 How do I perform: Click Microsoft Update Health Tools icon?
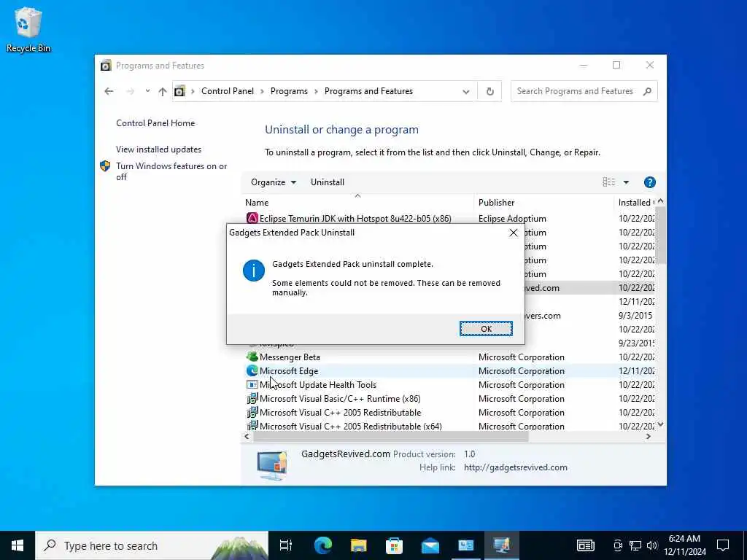[252, 384]
